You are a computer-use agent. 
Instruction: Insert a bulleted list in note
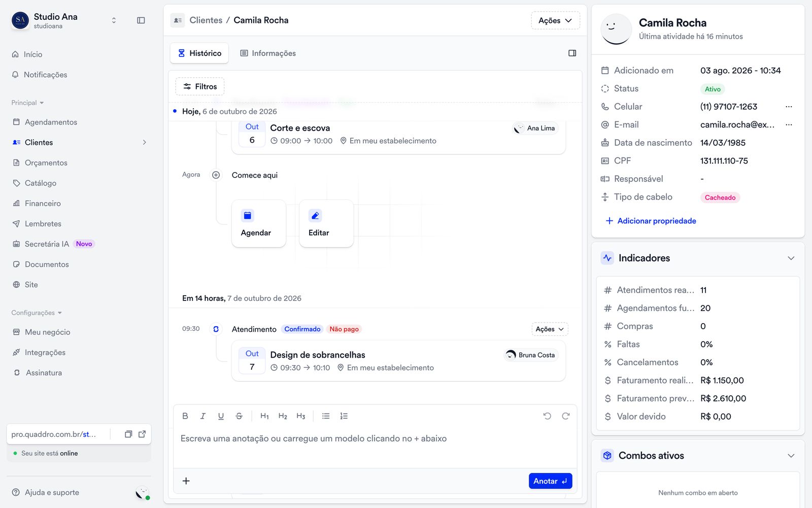coord(326,416)
